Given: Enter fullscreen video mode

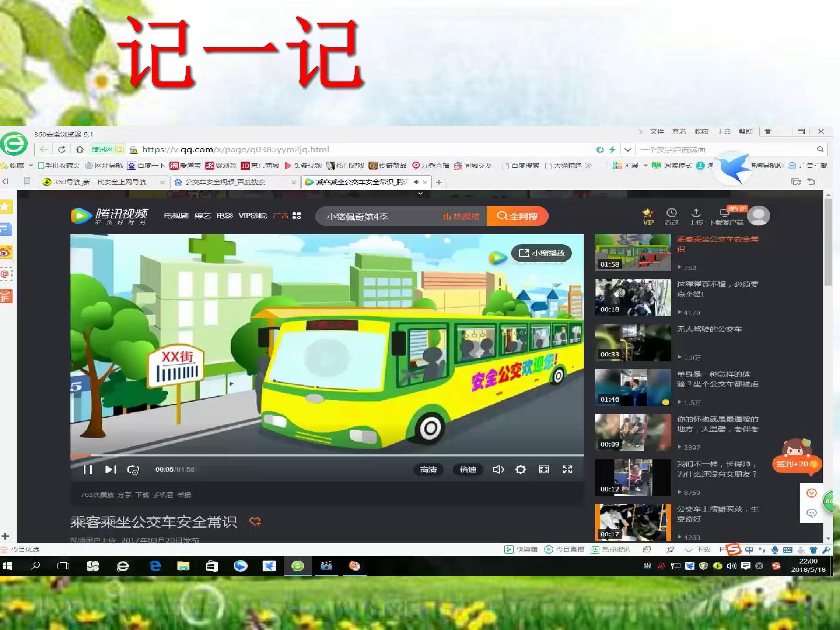Looking at the screenshot, I should (567, 470).
